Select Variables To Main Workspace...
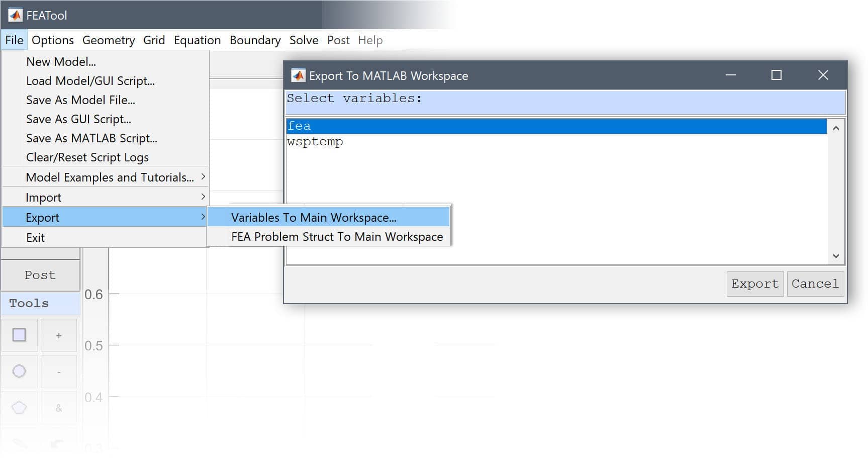Viewport: 868px width, 461px height. (329, 218)
